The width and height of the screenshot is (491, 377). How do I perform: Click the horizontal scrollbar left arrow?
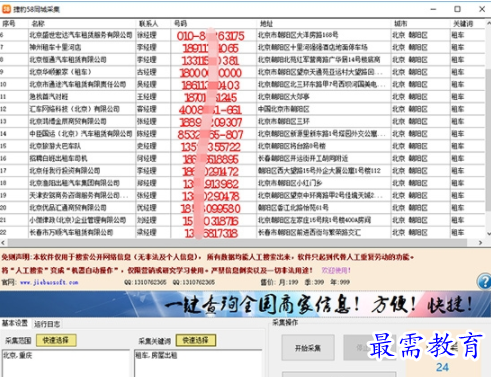tap(3, 243)
